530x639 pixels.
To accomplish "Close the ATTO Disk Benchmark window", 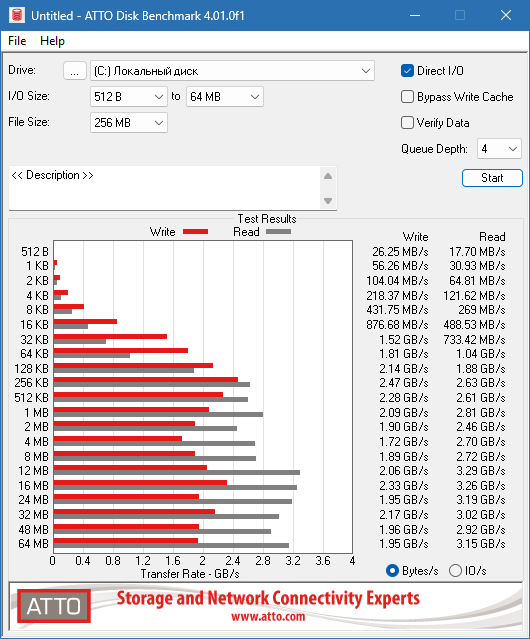I will (x=506, y=15).
